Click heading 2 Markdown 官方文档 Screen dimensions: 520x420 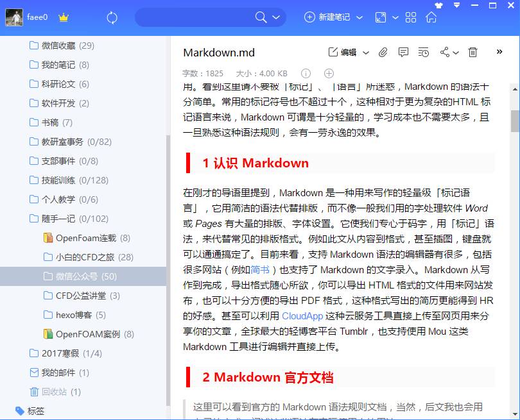click(268, 377)
